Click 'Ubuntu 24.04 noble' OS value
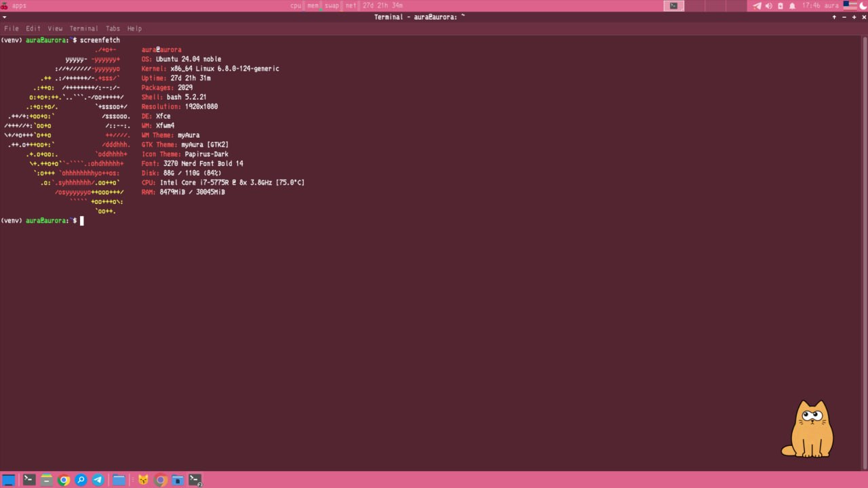 coord(189,59)
